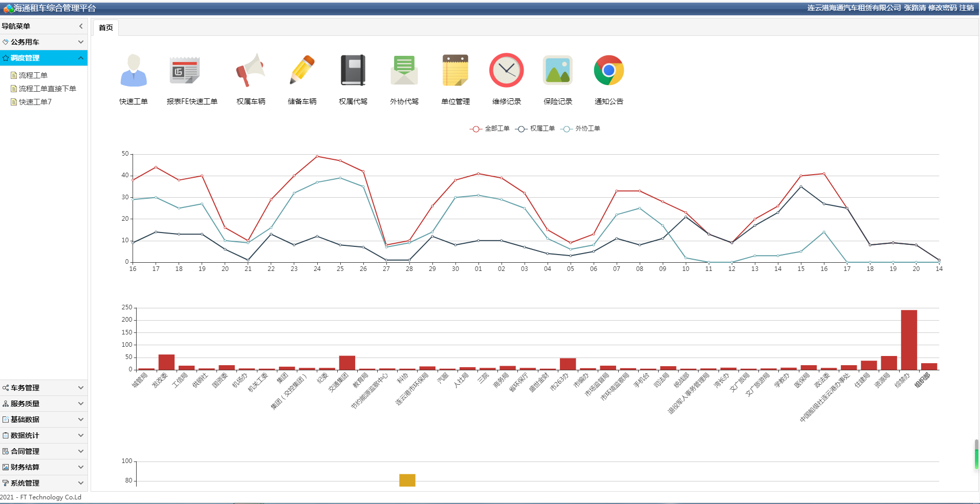Open 维修记录 clock icon

(507, 71)
